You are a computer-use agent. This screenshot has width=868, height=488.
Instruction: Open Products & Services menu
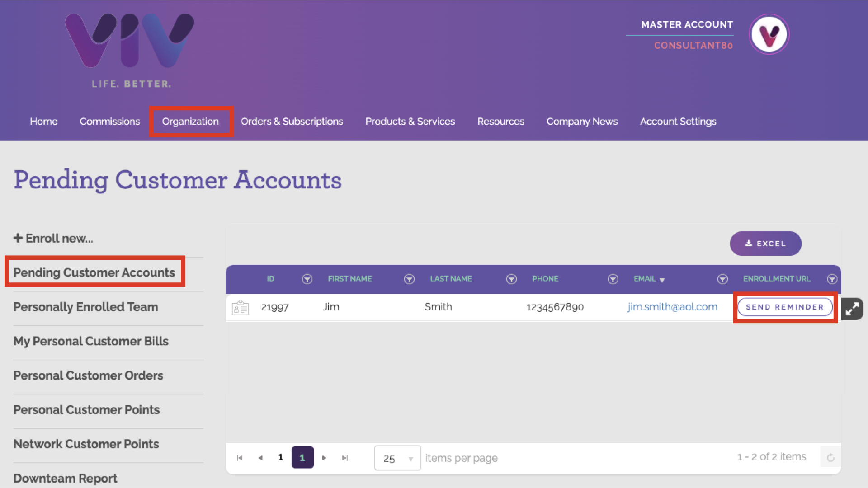click(410, 122)
